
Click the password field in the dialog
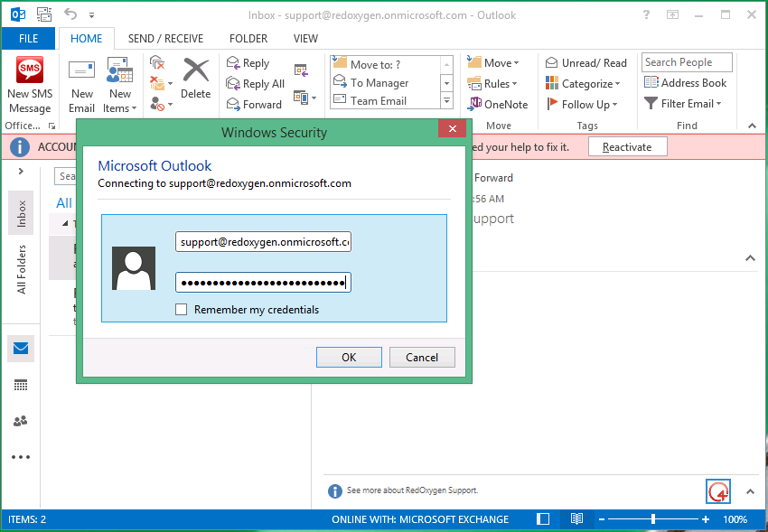click(x=263, y=283)
